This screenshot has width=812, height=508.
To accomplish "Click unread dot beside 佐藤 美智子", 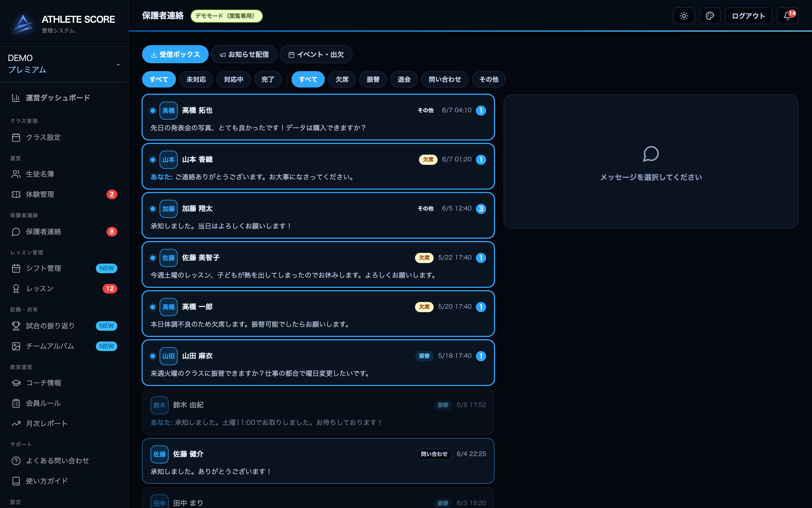I will pyautogui.click(x=153, y=258).
